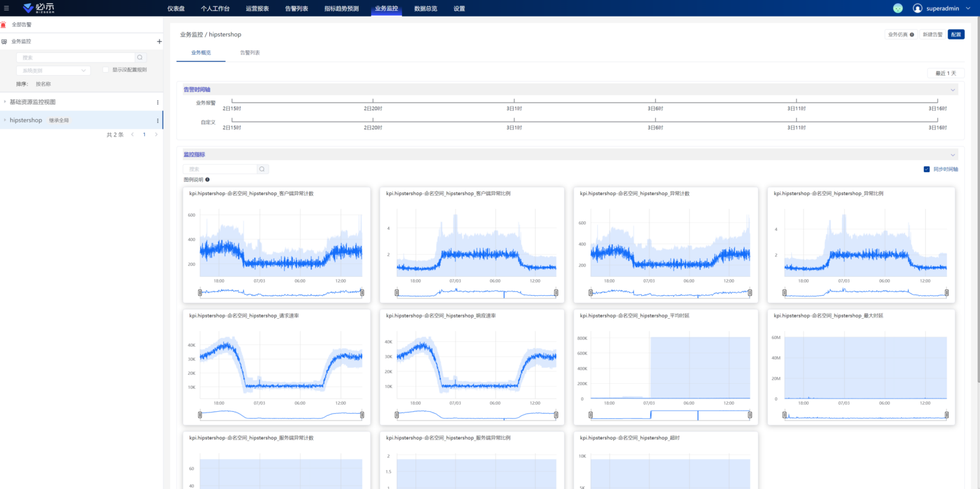Collapse the 告警时间轴 section

953,89
